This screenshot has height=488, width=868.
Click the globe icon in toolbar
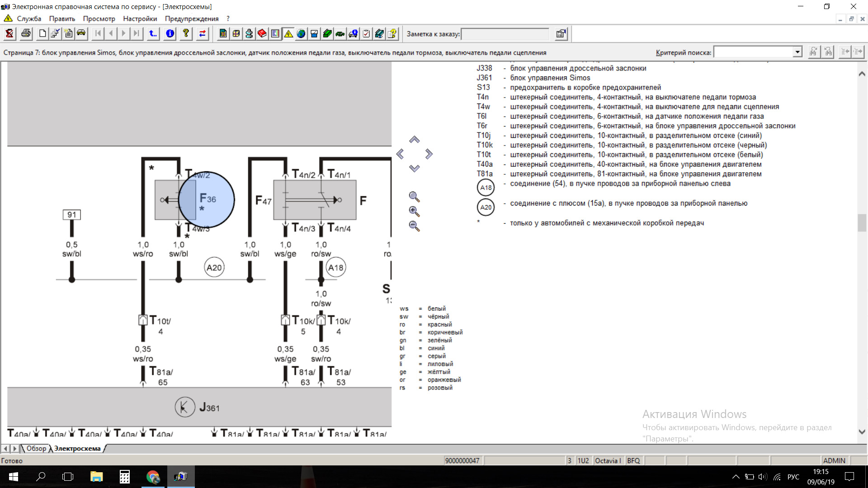pyautogui.click(x=301, y=33)
